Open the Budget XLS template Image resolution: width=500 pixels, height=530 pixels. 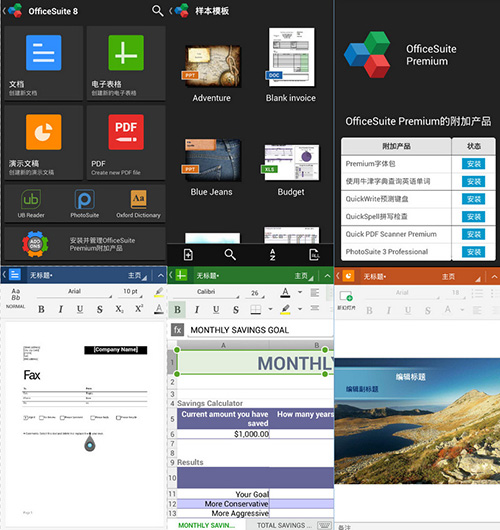tap(291, 170)
